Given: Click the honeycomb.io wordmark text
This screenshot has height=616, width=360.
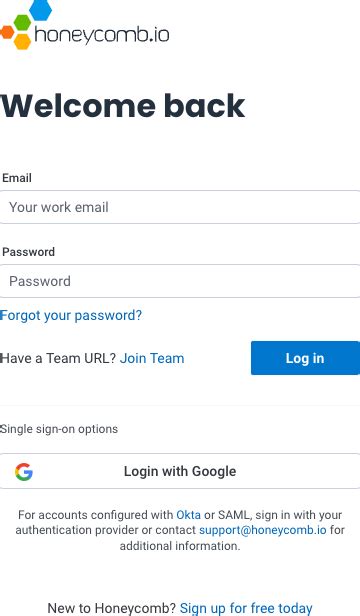Looking at the screenshot, I should (102, 35).
